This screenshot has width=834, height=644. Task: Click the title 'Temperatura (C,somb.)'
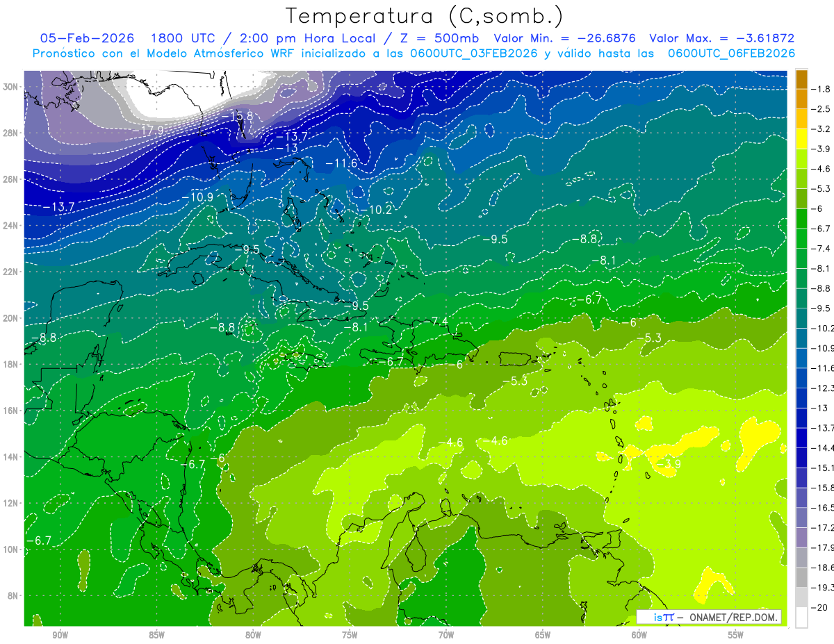click(423, 16)
